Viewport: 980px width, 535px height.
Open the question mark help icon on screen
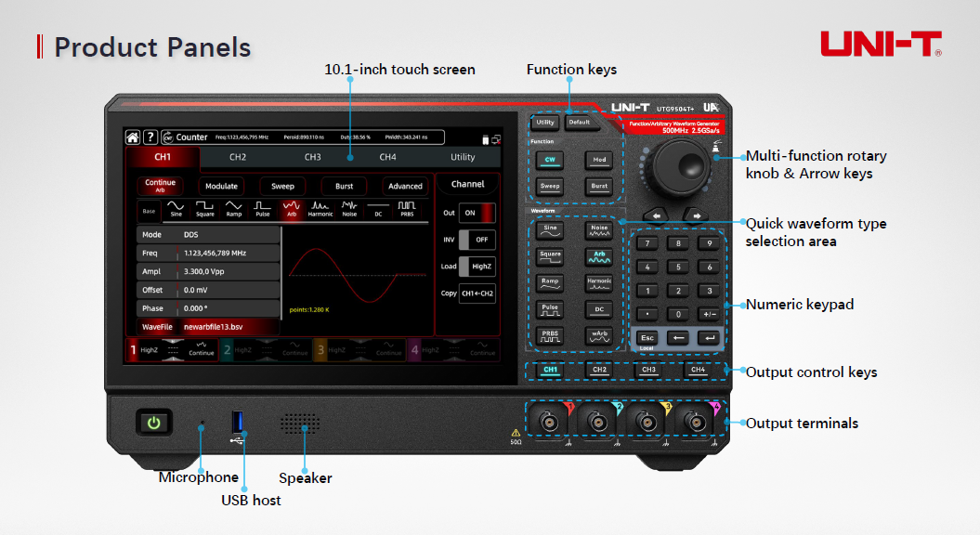pyautogui.click(x=150, y=137)
